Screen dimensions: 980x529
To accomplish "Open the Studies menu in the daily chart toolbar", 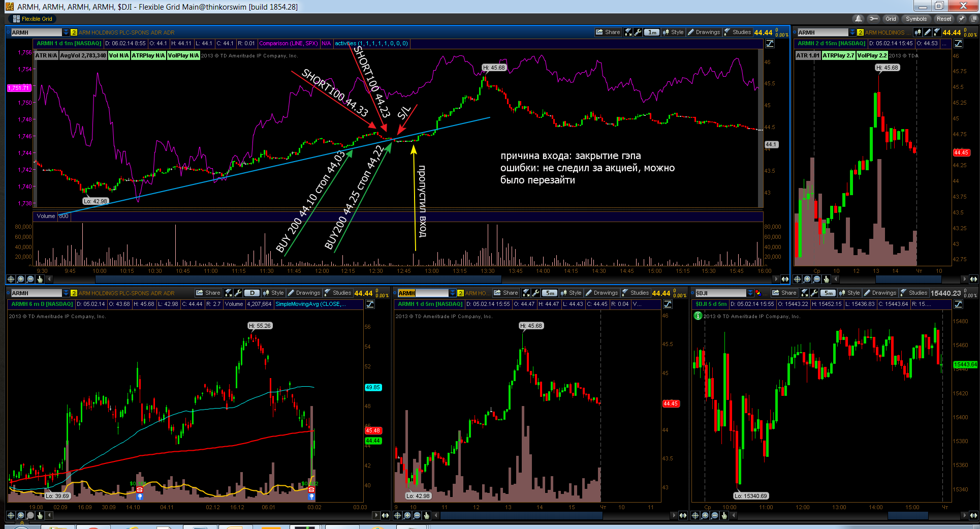I will click(x=338, y=293).
